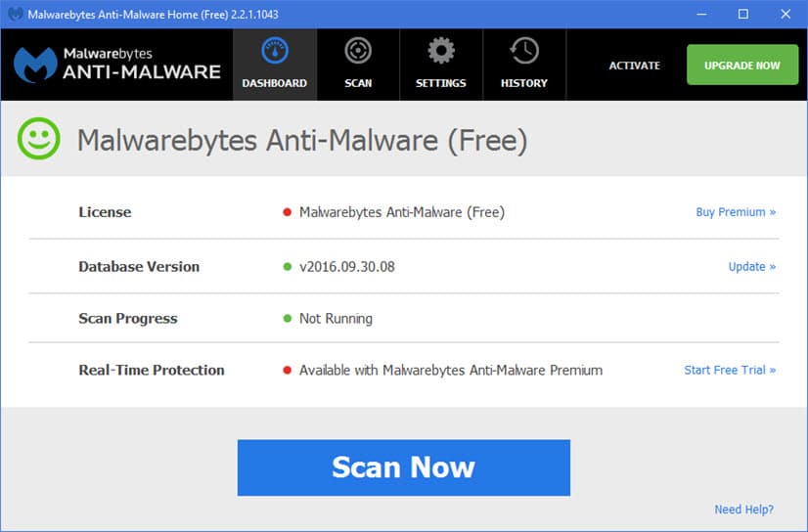Click the red License status dot
The image size is (808, 532).
pyautogui.click(x=288, y=212)
